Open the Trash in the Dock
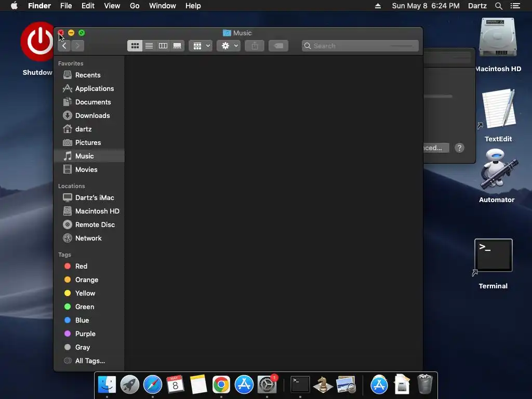532x399 pixels. click(425, 384)
